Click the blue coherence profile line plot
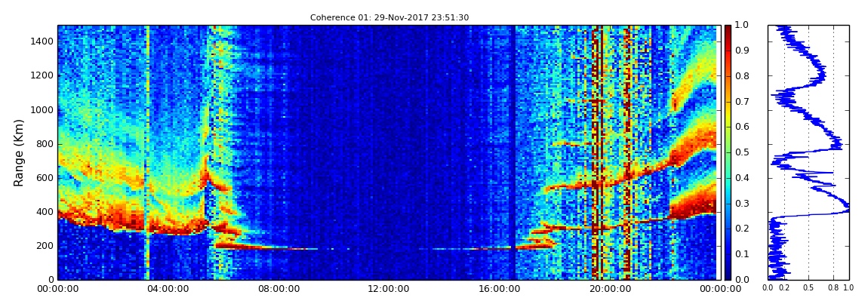Image resolution: width=868 pixels, height=307 pixels. tap(808, 152)
